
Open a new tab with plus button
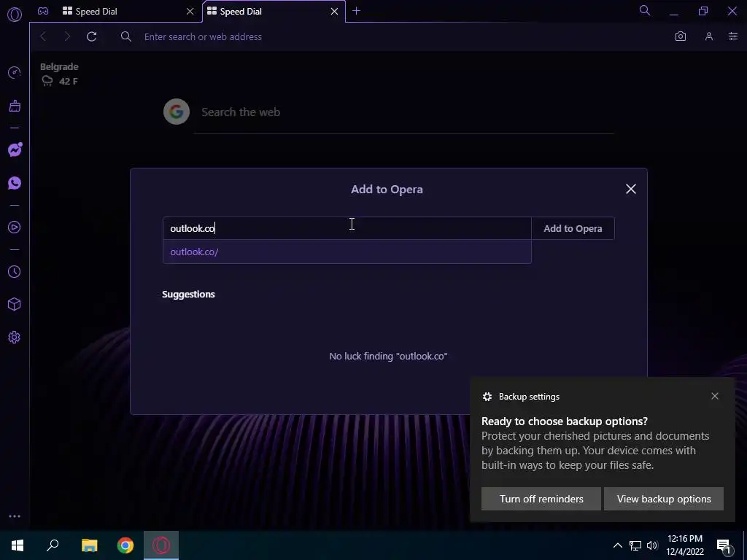(356, 11)
